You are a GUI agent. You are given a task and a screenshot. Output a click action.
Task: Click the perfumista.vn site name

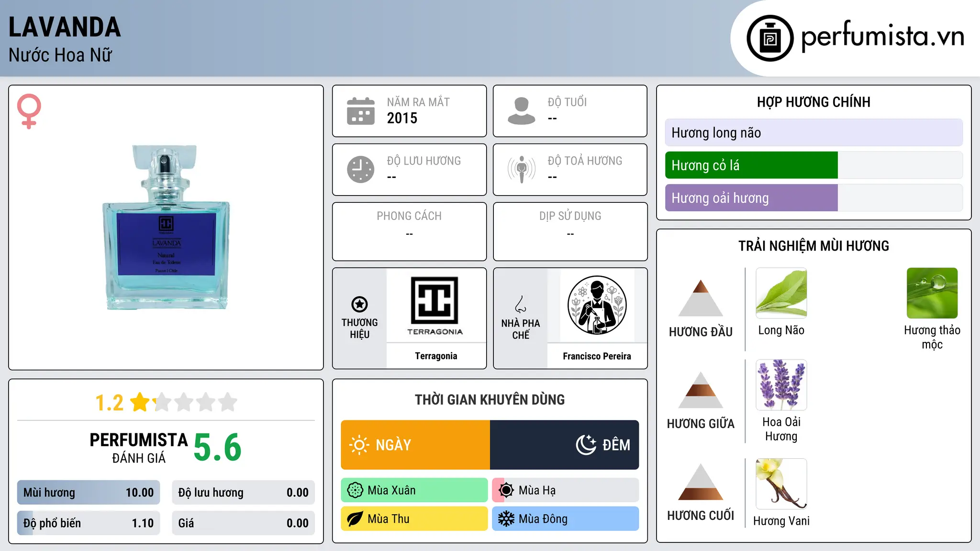(882, 36)
